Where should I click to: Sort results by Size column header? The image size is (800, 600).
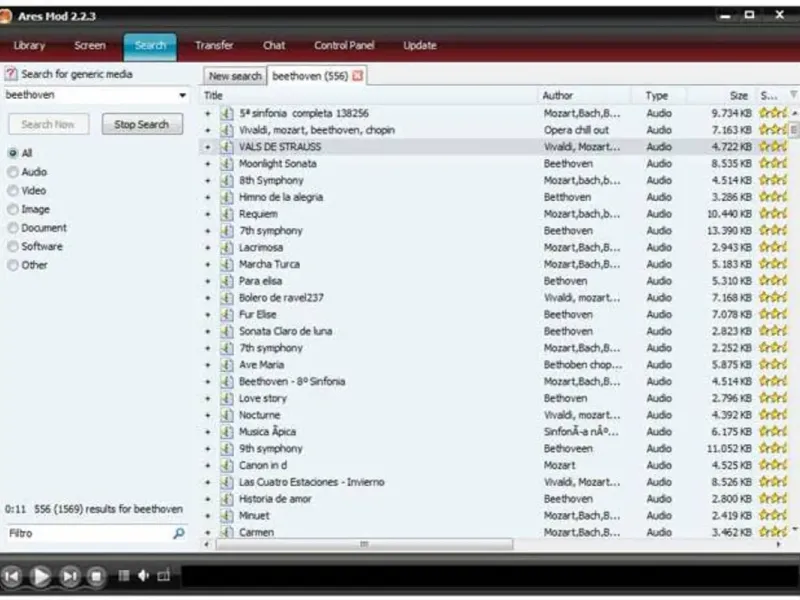(721, 95)
